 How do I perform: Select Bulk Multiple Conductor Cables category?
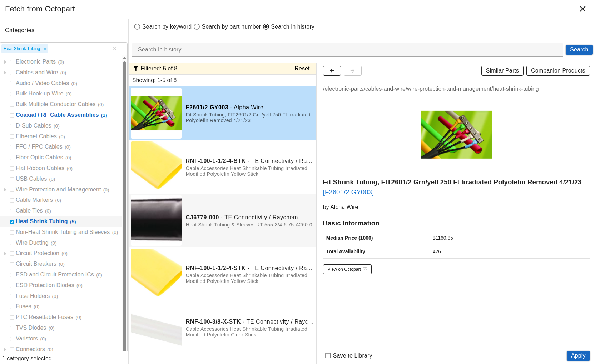click(x=55, y=104)
